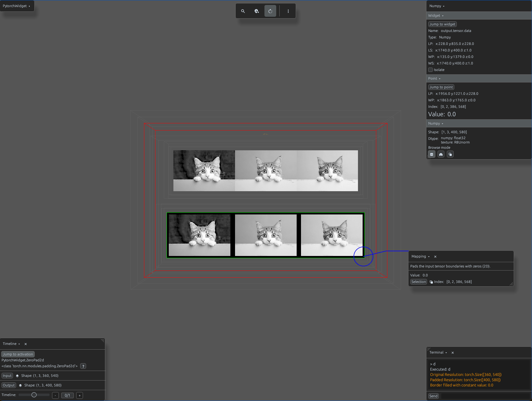532x401 pixels.
Task: Open the PytorchWidget menu at top left
Action: [17, 6]
